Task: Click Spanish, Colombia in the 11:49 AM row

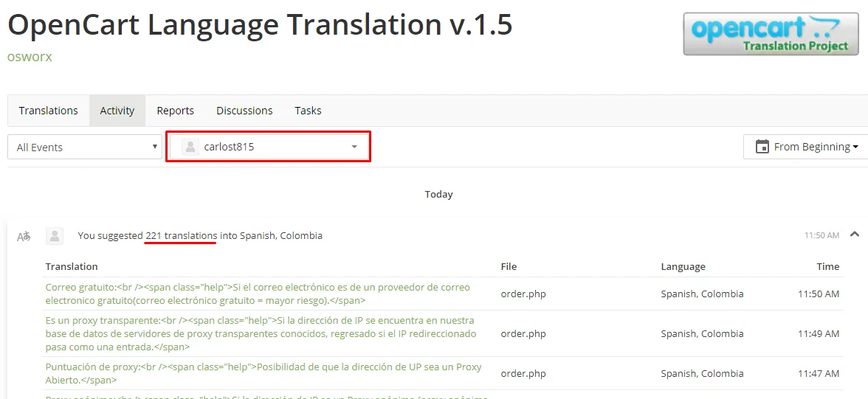Action: pyautogui.click(x=702, y=333)
